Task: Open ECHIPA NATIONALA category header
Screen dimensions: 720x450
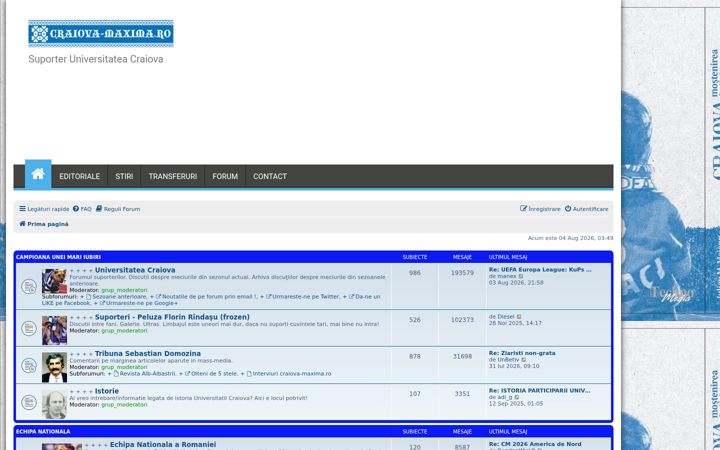Action: click(x=43, y=432)
